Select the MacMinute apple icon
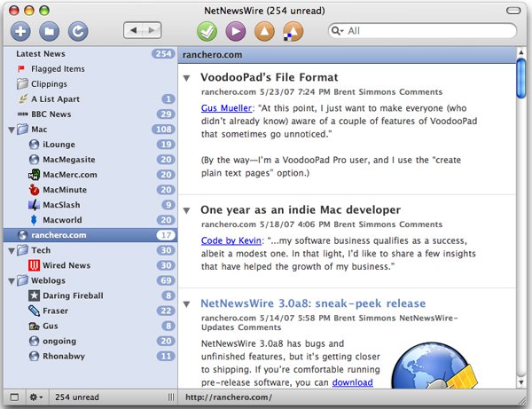532x409 pixels. click(34, 190)
